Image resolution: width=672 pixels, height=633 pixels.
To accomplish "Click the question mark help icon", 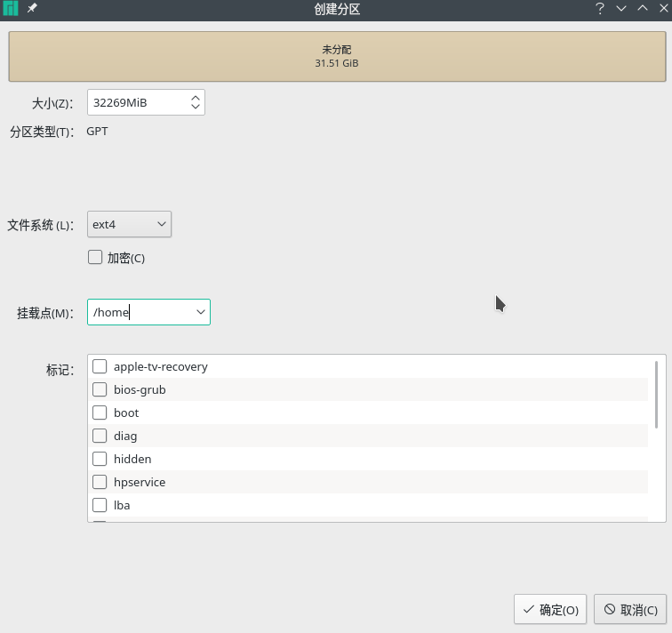I will pos(600,8).
